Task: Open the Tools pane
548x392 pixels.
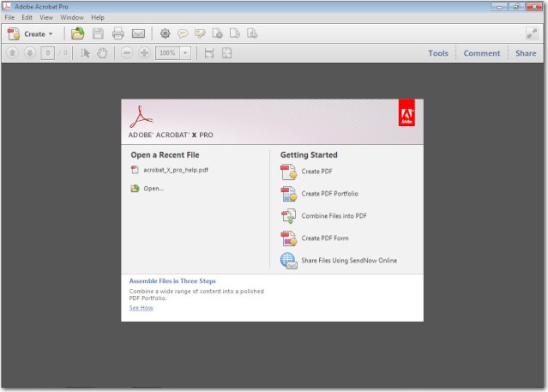Action: pos(438,53)
